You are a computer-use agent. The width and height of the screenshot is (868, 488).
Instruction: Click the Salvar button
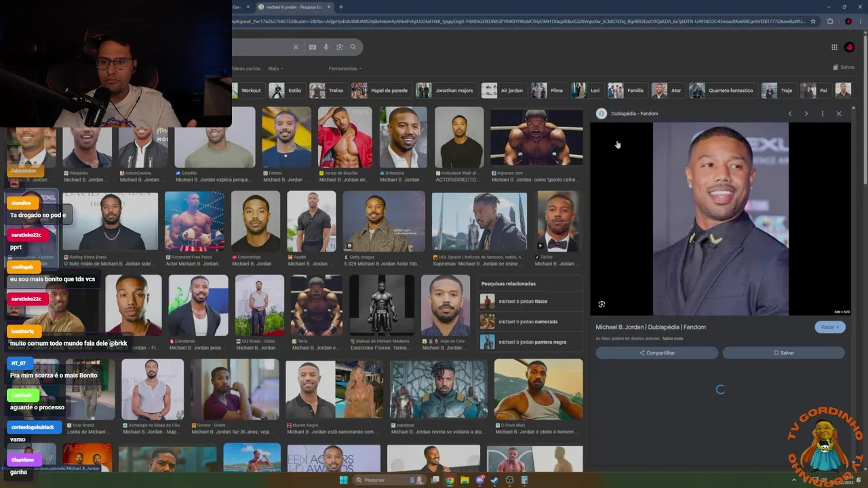[x=783, y=352]
